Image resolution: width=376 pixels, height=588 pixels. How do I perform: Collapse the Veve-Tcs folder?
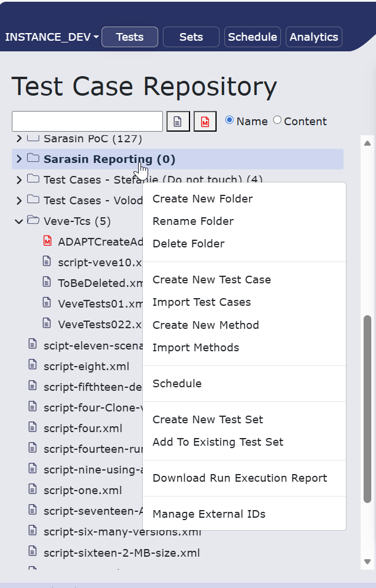click(19, 221)
